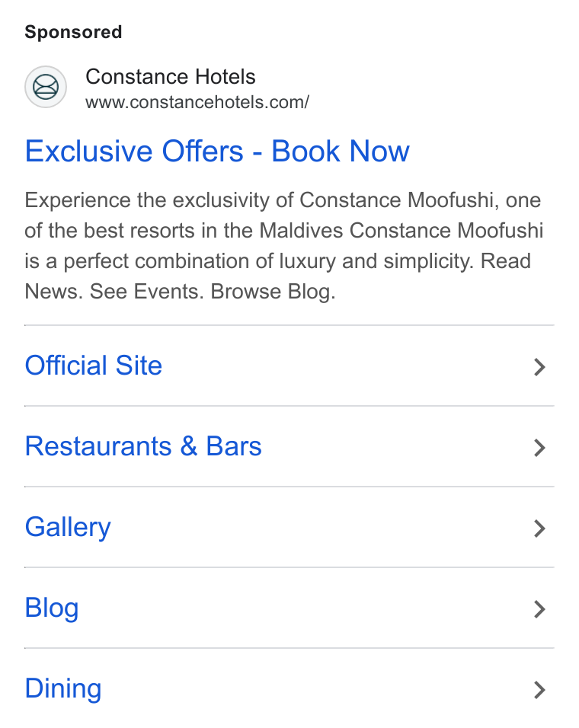
Task: Click the Constance Hotels logo icon
Action: [x=46, y=87]
